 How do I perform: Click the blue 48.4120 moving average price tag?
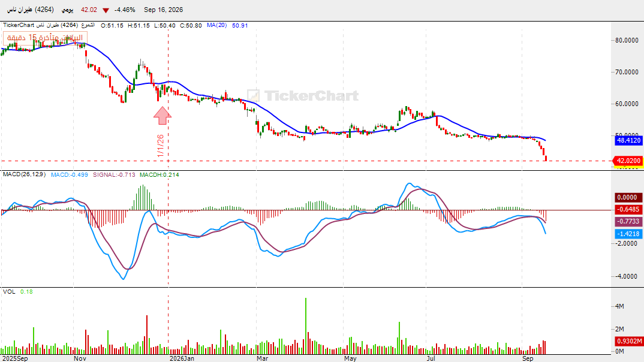629,140
